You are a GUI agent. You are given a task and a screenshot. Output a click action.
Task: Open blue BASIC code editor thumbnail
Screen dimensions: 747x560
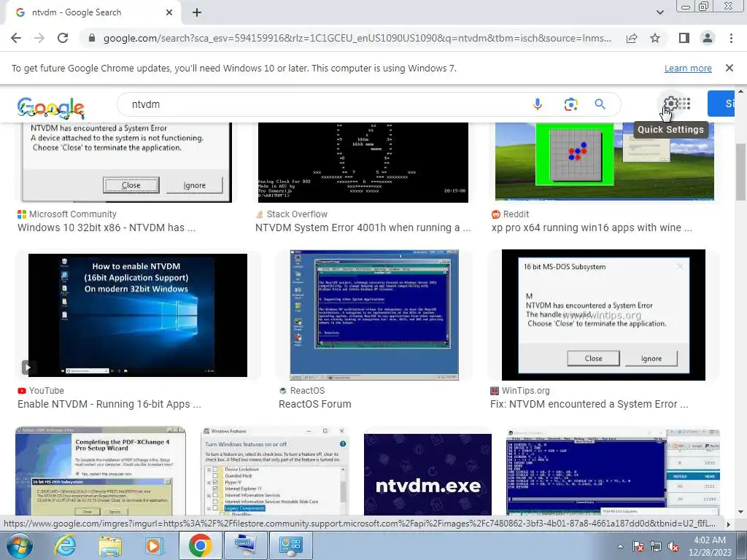click(x=613, y=471)
